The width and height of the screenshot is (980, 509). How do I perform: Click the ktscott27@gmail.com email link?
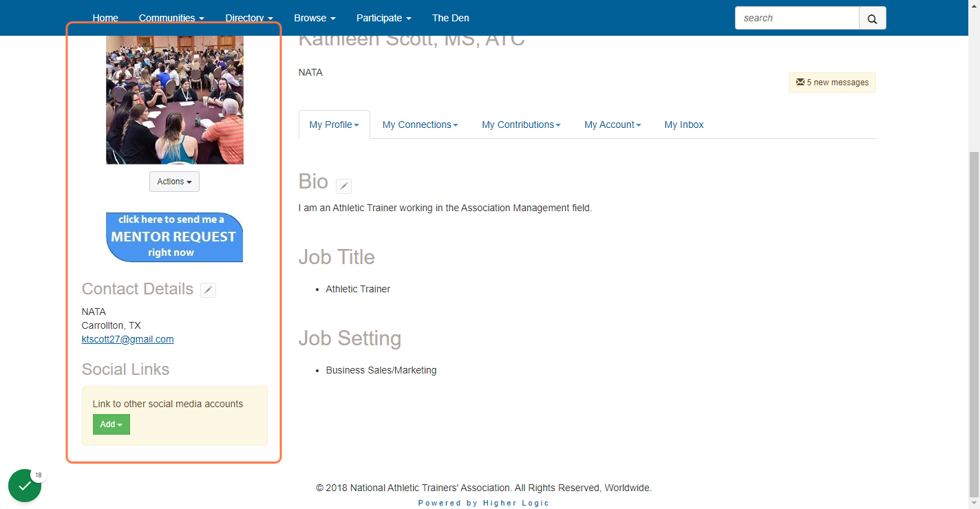(x=127, y=339)
